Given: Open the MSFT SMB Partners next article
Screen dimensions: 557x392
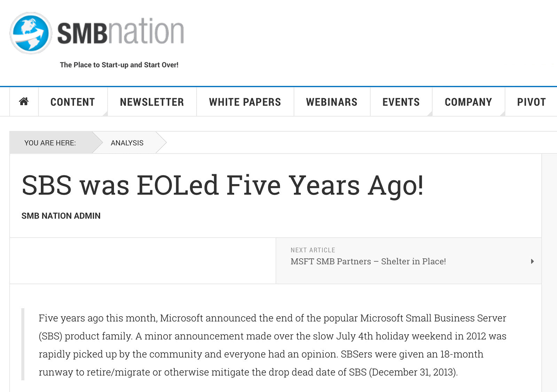Looking at the screenshot, I should 368,261.
